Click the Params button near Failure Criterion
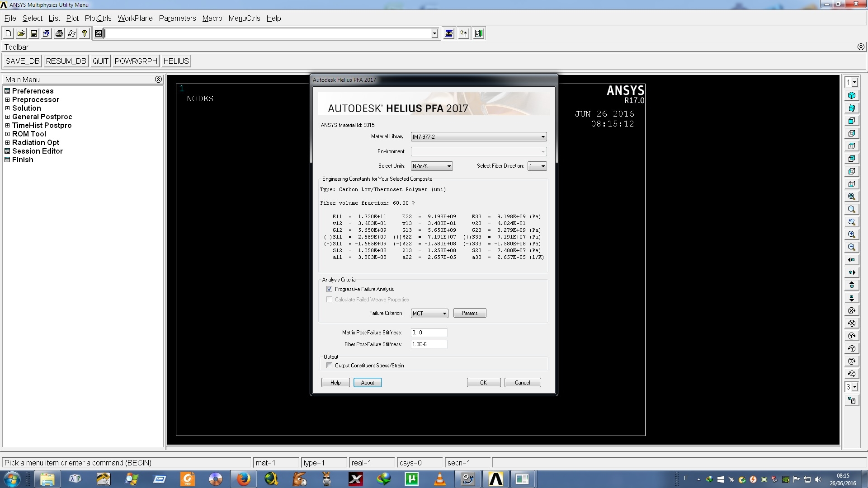The width and height of the screenshot is (868, 488). click(x=469, y=313)
